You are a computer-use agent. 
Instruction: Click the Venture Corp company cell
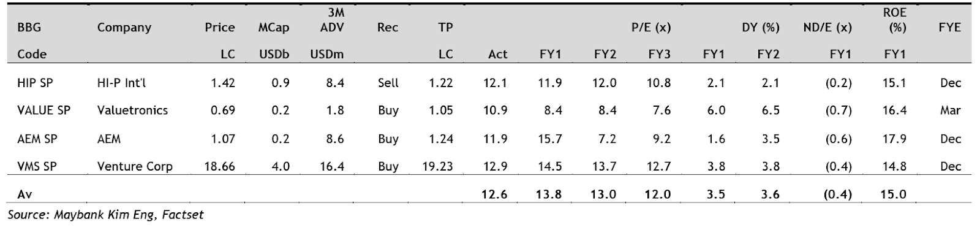pyautogui.click(x=135, y=166)
